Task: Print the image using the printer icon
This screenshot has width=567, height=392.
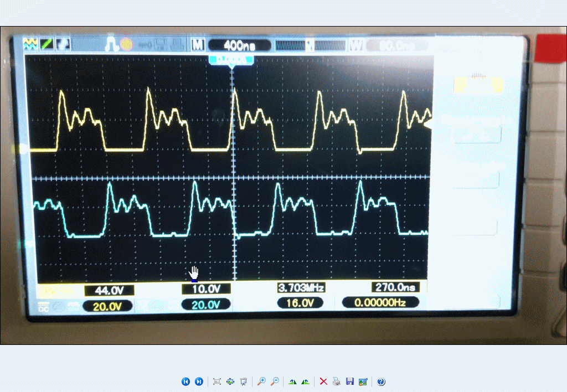Action: click(337, 381)
